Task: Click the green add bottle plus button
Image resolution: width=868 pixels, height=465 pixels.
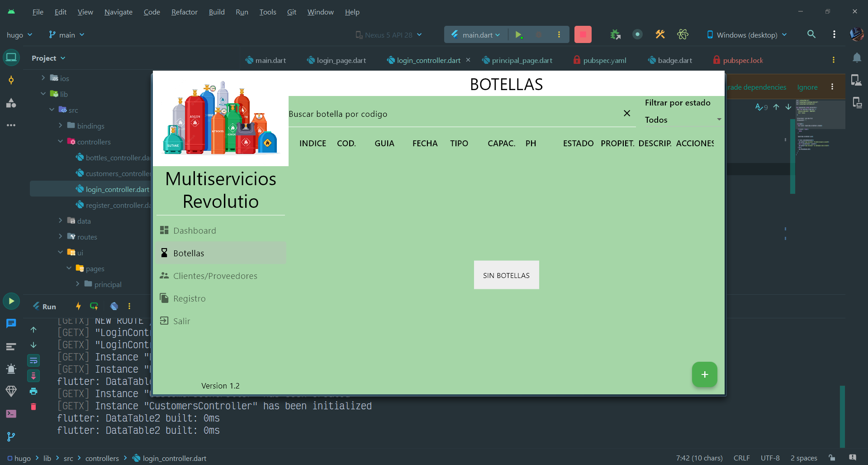Action: pyautogui.click(x=704, y=374)
